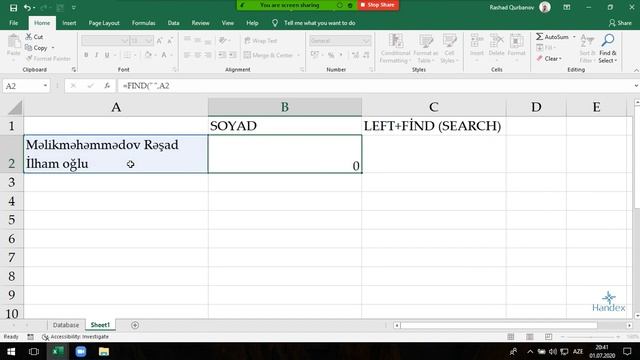Switch to the Insert tab

(69, 23)
